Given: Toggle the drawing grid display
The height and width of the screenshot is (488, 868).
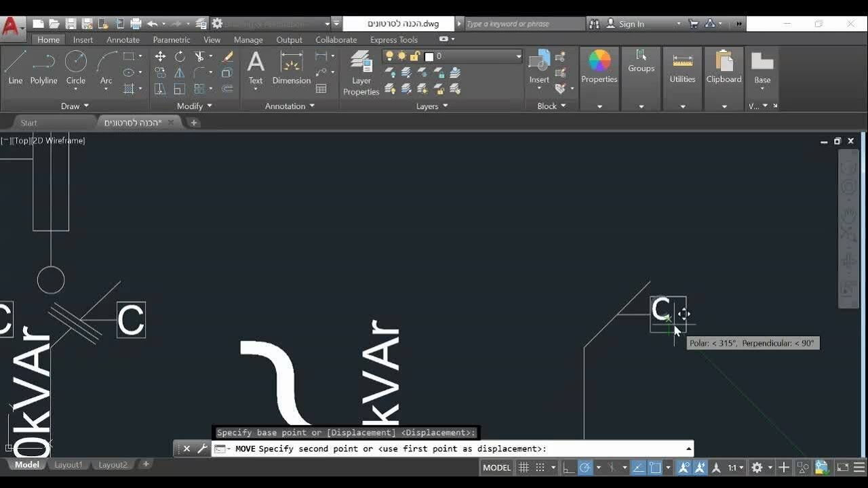Looking at the screenshot, I should (x=524, y=468).
